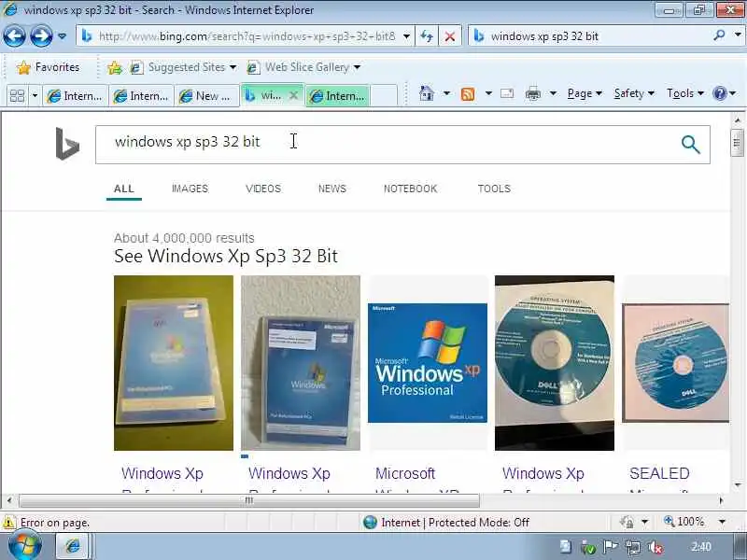Open the TOOLS tab on Bing

494,189
